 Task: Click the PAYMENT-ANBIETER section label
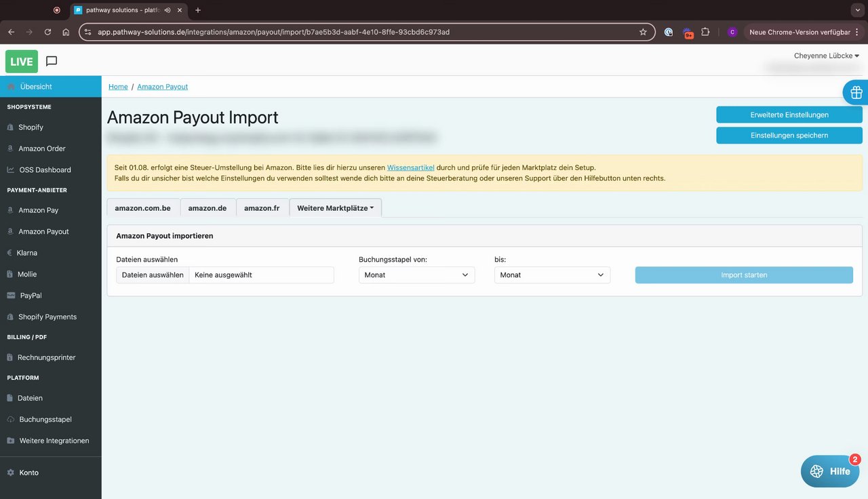click(37, 190)
